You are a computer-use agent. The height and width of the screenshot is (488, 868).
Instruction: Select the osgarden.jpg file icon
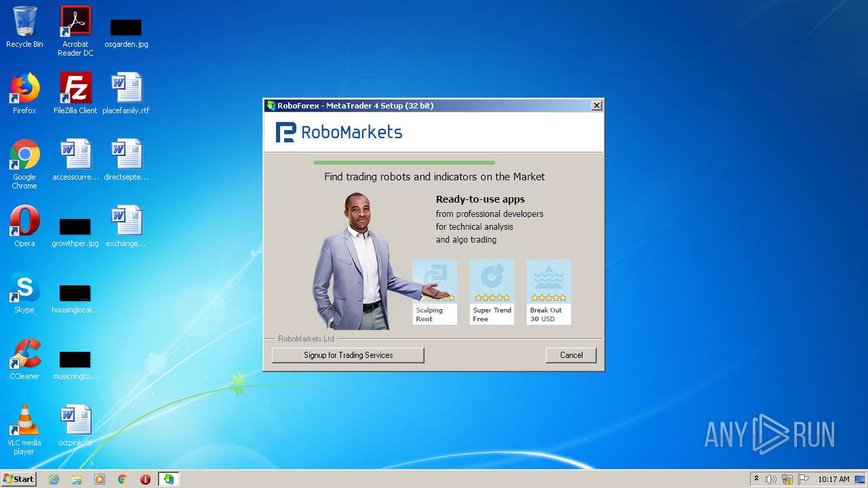tap(126, 33)
